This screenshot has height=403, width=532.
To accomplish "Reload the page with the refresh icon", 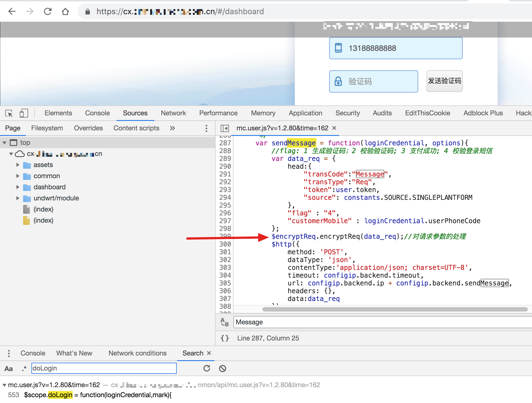I will coord(48,11).
